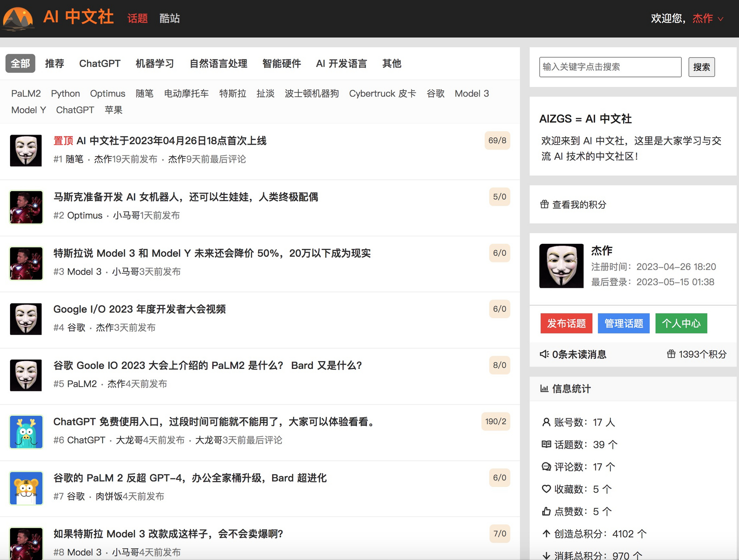This screenshot has height=560, width=739.
Task: Filter by the 波士顿机器狗 tag
Action: click(312, 93)
